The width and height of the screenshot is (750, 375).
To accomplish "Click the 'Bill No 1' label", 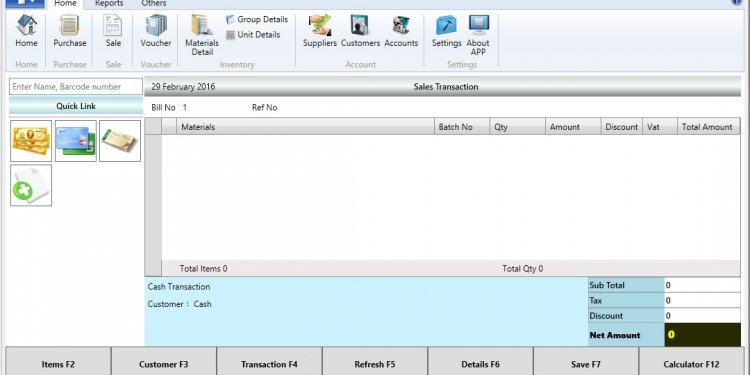I will point(169,108).
